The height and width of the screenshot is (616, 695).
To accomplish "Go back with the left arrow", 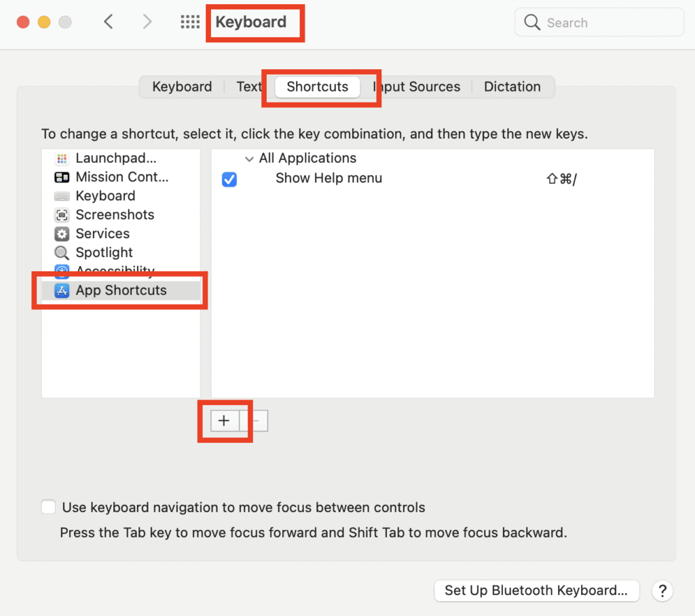I will point(109,21).
